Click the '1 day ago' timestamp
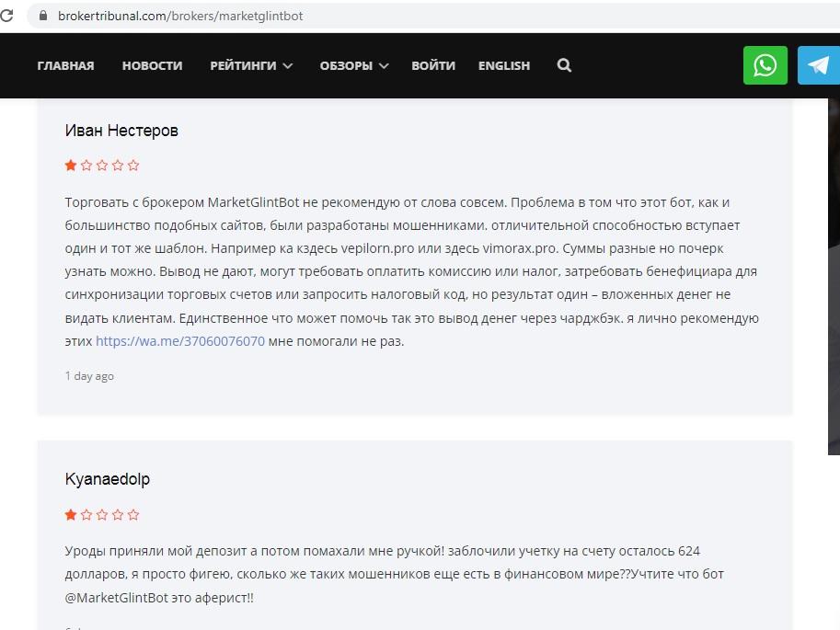This screenshot has width=840, height=630. [x=89, y=376]
